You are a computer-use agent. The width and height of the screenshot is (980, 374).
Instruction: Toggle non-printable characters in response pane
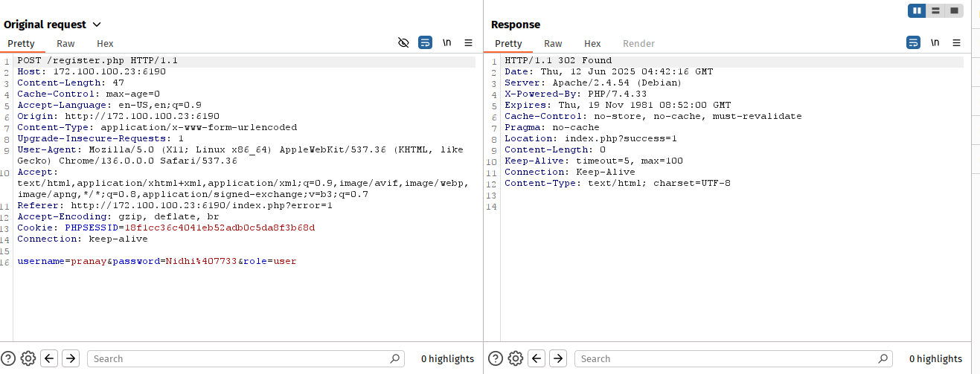[935, 43]
